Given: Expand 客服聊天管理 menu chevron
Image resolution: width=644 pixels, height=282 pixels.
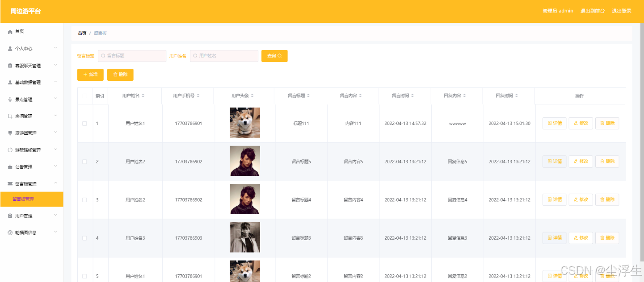Looking at the screenshot, I should [55, 65].
